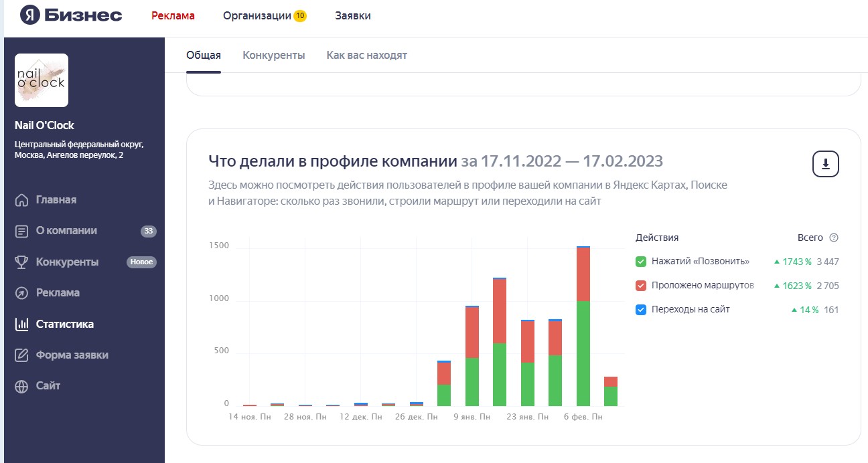868x463 pixels.
Task: Click the Статистика bar chart icon
Action: [x=22, y=325]
